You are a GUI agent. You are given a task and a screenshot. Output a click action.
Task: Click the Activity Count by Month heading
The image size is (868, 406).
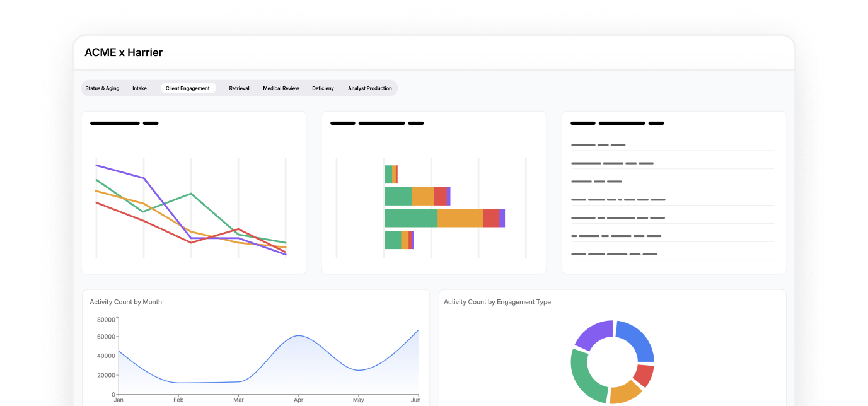pyautogui.click(x=126, y=302)
